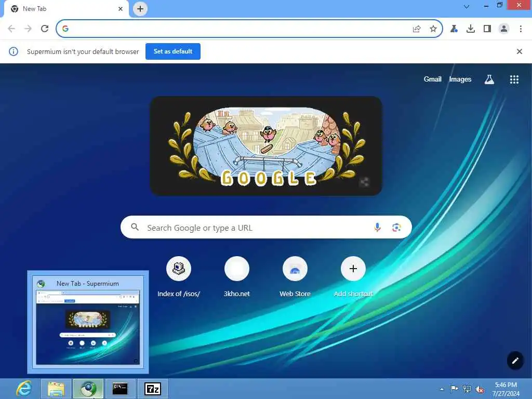Toggle the side panel
Image resolution: width=532 pixels, height=399 pixels.
click(487, 29)
